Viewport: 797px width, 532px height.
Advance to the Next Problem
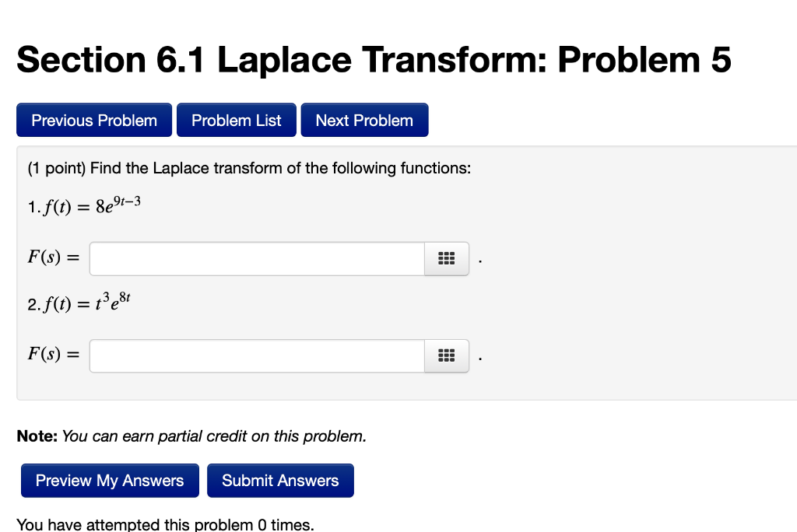[364, 120]
